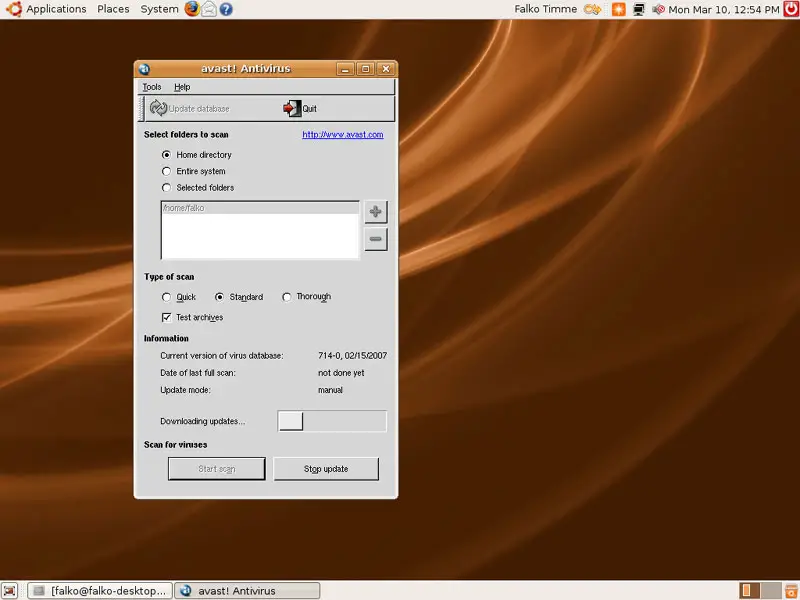Screen dimensions: 800x600
Task: Click the volume speaker tray icon
Action: [x=658, y=9]
